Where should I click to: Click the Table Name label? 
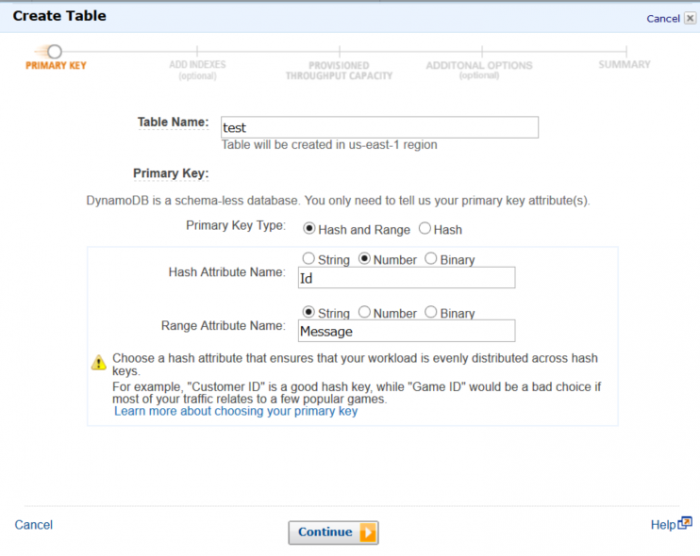[x=173, y=122]
